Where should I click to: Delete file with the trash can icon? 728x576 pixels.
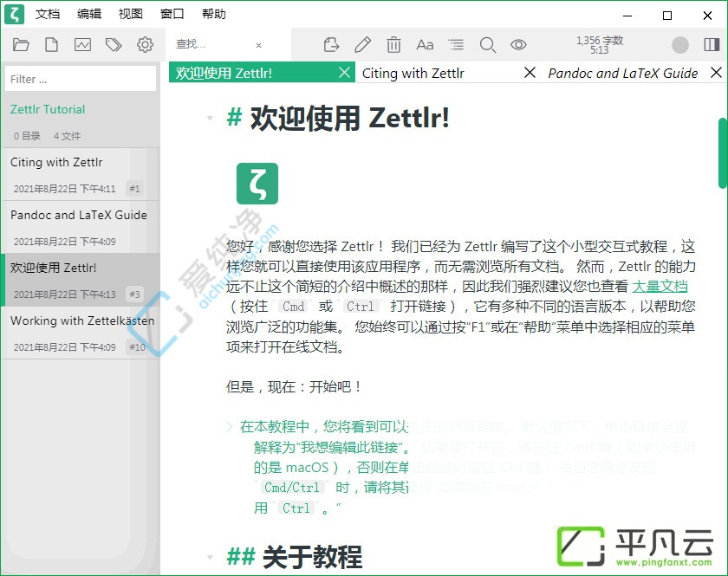pyautogui.click(x=393, y=45)
